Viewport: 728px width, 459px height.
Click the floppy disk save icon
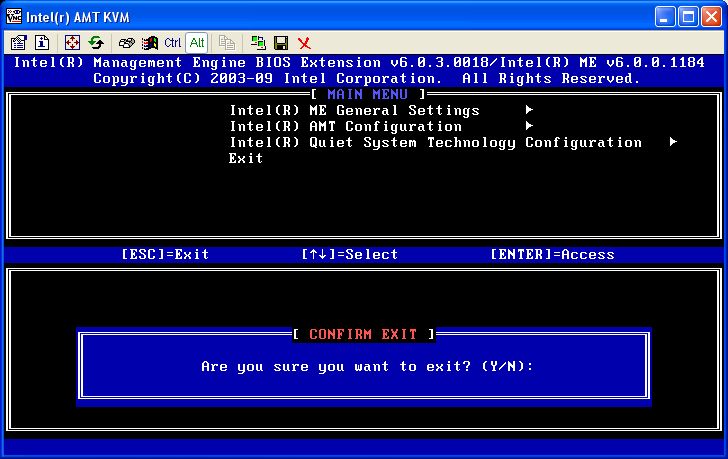(x=281, y=43)
